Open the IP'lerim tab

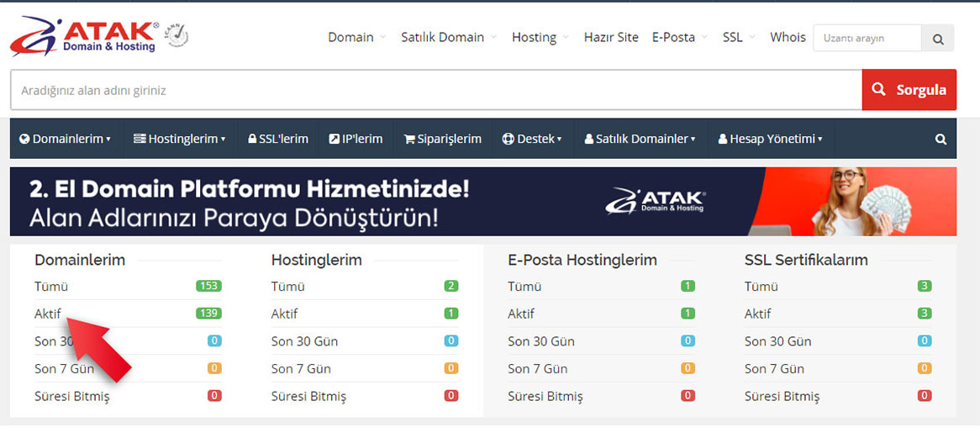pyautogui.click(x=356, y=139)
